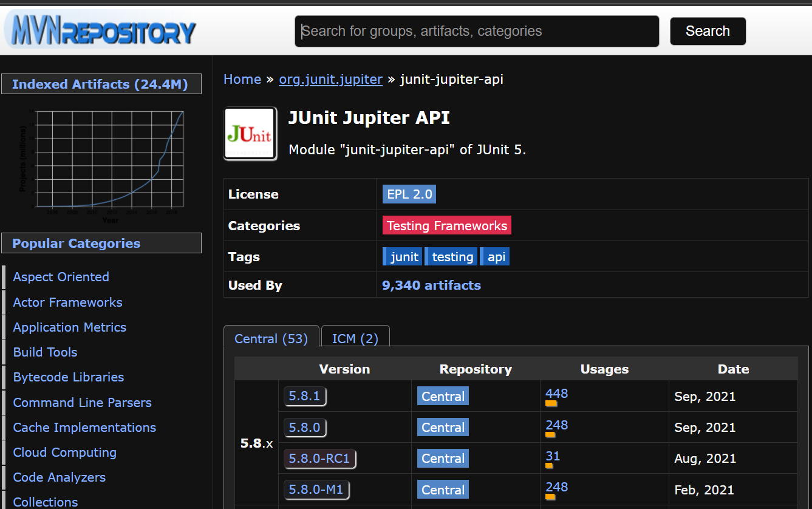
Task: Open the Application Metrics category
Action: (70, 327)
